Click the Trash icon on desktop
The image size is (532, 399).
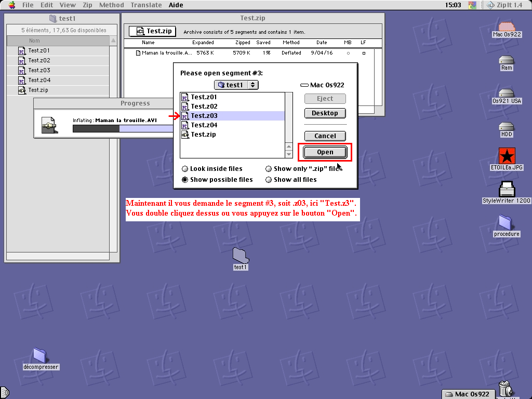(504, 389)
